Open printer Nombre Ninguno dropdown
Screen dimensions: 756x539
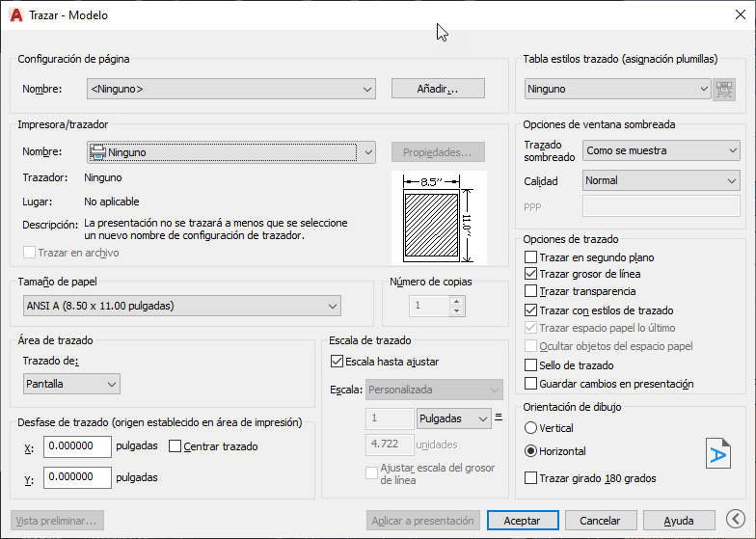[231, 152]
